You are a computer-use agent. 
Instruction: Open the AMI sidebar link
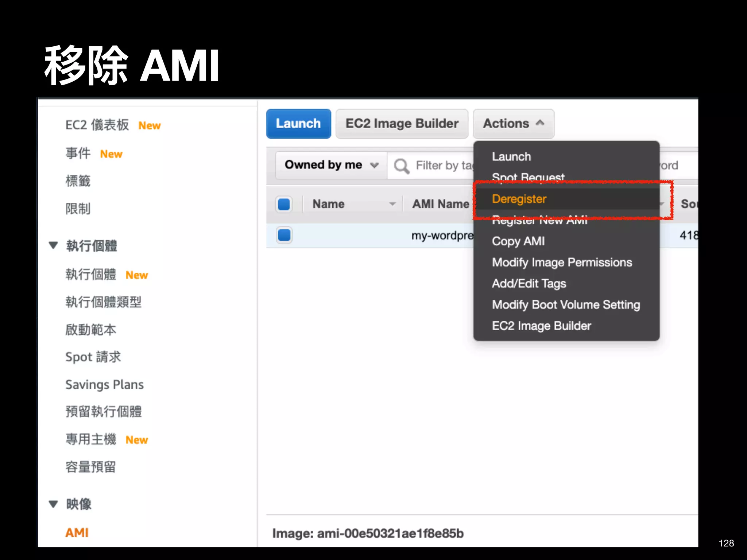coord(77,533)
